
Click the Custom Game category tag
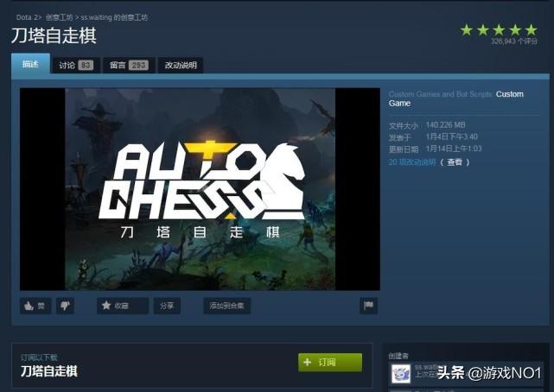[x=455, y=98]
